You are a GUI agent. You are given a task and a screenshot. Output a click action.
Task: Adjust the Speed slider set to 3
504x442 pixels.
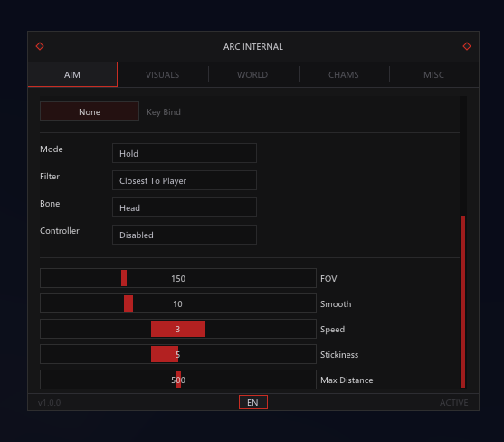(x=178, y=329)
